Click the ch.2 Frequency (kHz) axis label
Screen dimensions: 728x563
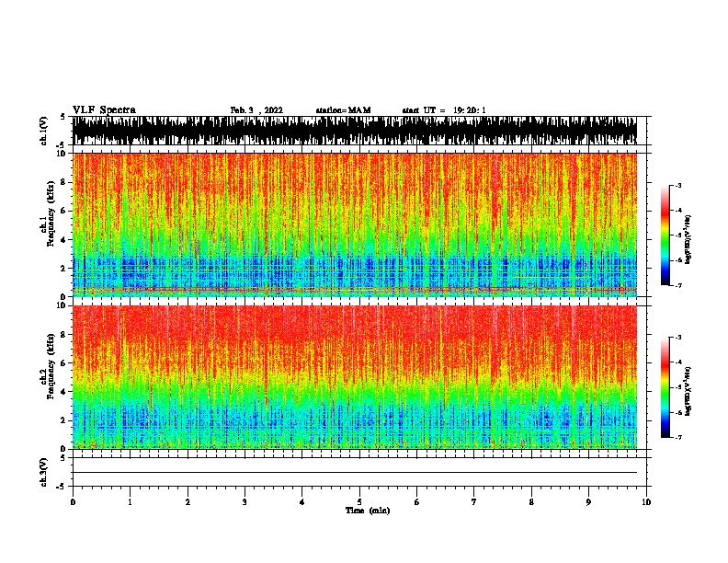[x=47, y=366]
